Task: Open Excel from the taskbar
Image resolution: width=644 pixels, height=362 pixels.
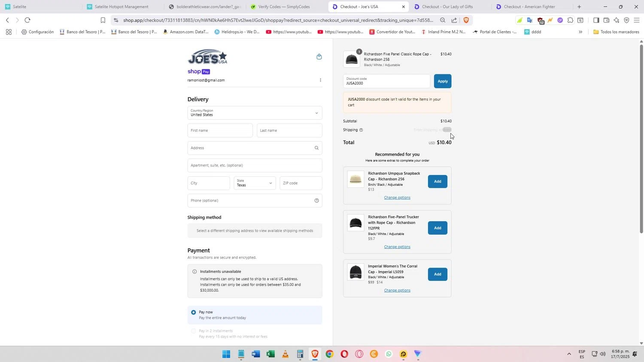Action: click(x=270, y=354)
